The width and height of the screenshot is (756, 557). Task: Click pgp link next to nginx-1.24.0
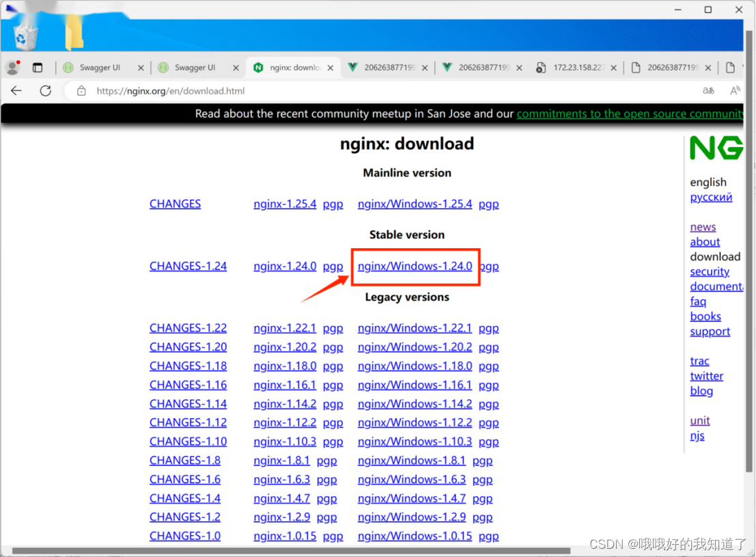(x=333, y=267)
